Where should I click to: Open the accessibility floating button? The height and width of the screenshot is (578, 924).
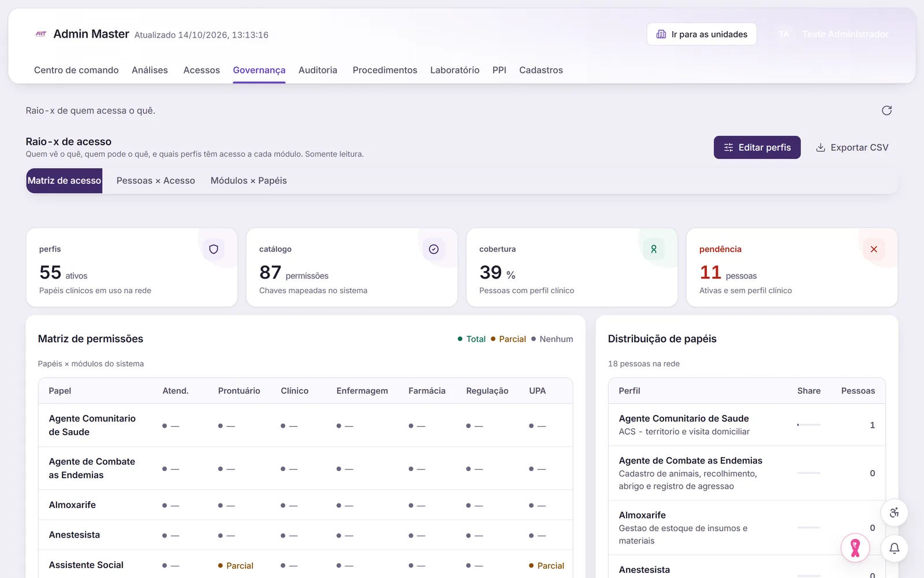(894, 513)
